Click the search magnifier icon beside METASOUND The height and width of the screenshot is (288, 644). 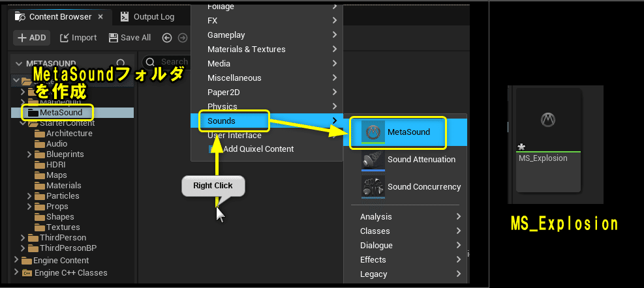[x=121, y=63]
